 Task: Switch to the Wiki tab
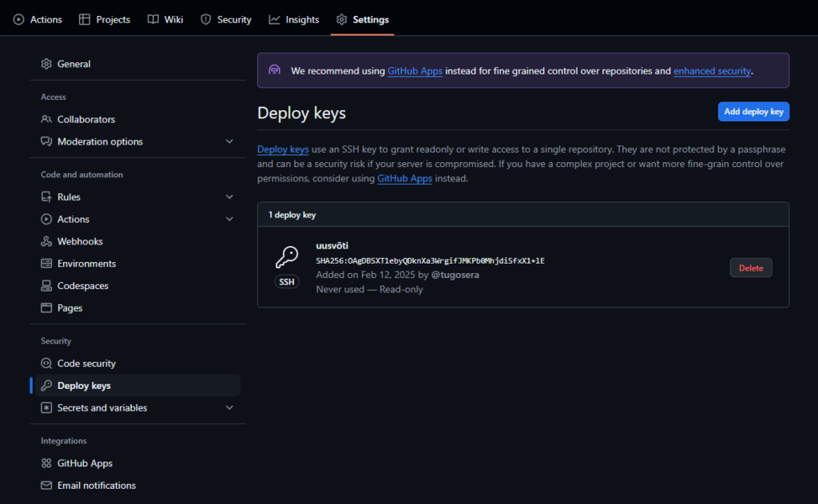coord(165,19)
